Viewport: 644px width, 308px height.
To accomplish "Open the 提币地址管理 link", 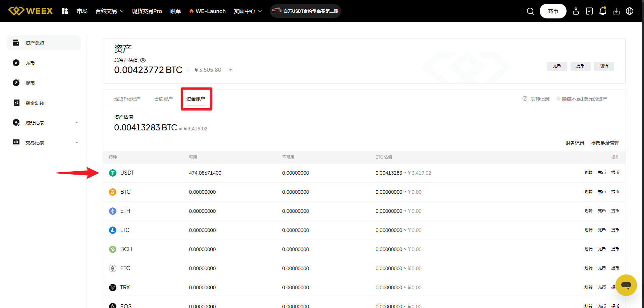I will (605, 143).
